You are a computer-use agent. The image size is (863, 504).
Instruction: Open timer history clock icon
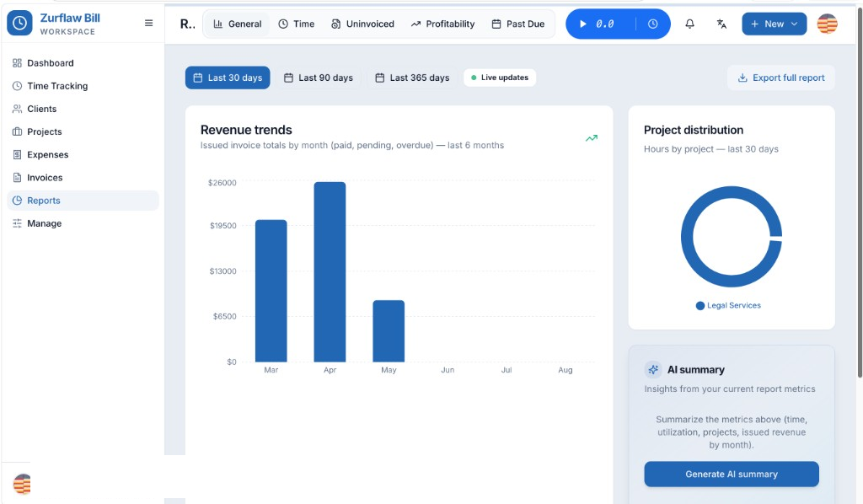[x=653, y=24]
